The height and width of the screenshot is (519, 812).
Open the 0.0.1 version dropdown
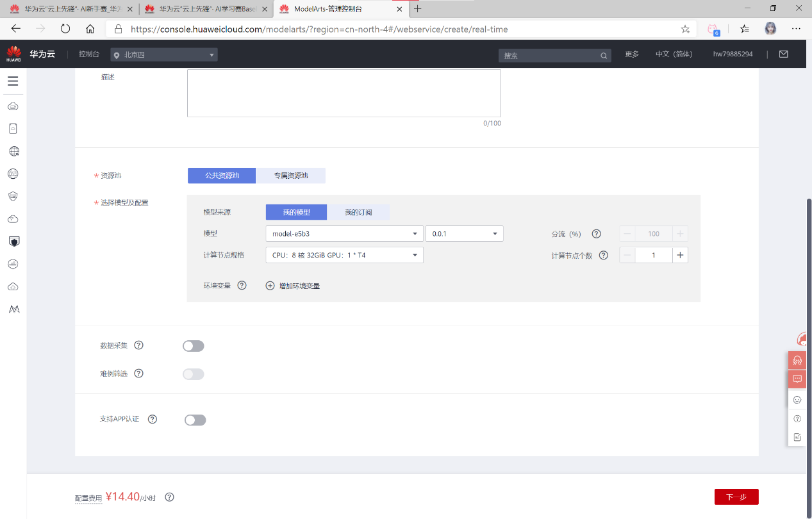[x=465, y=234]
